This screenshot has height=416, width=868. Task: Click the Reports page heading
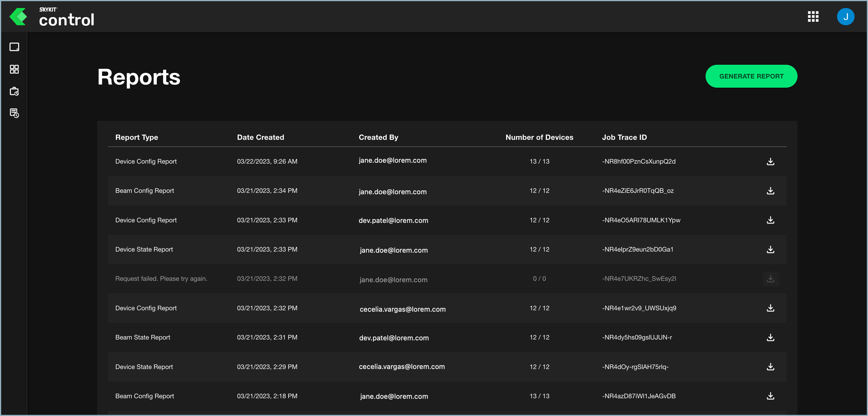tap(139, 77)
